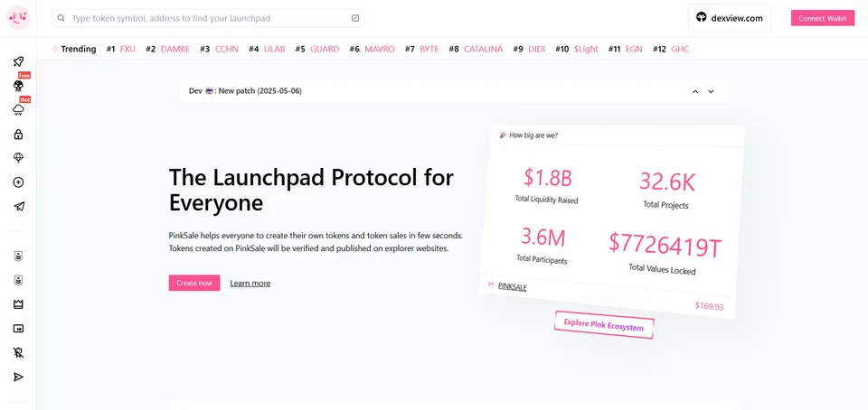Click the $7726419T Total Values Locked figure
This screenshot has height=410, width=868.
(665, 246)
